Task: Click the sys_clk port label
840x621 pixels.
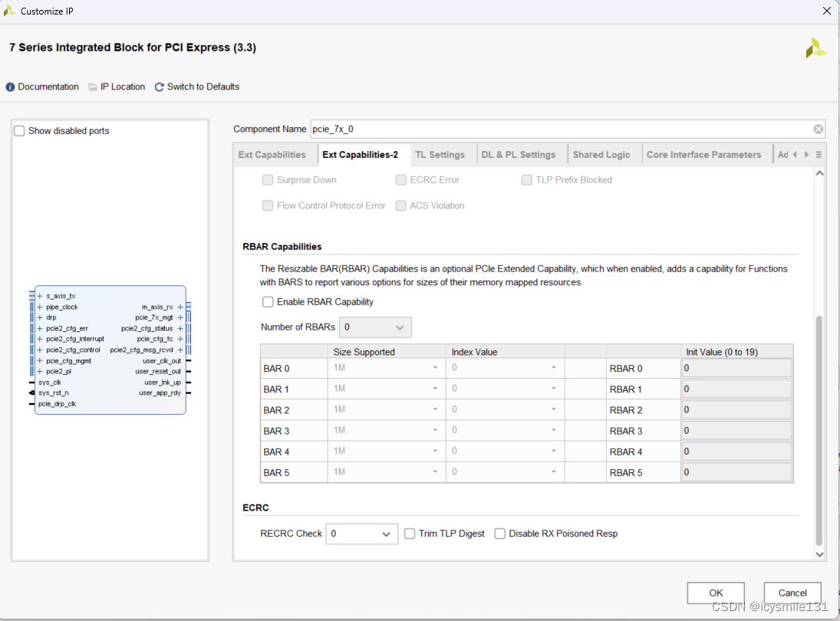Action: pos(50,383)
